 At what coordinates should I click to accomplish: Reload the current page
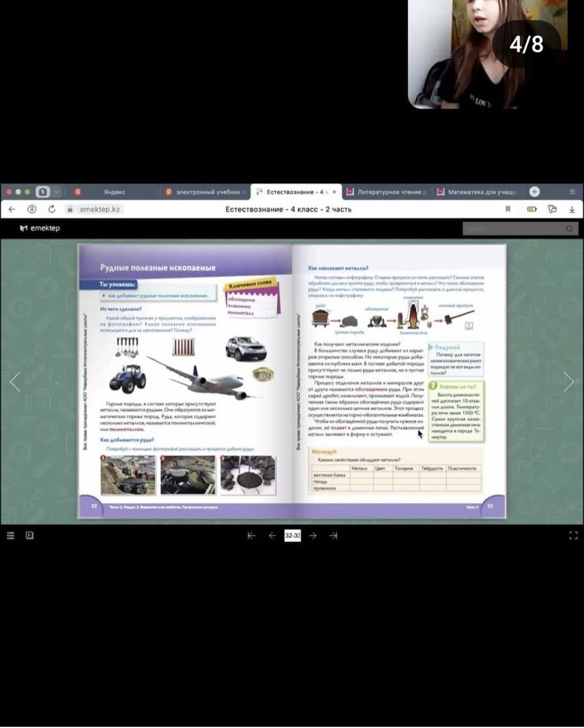pos(52,209)
